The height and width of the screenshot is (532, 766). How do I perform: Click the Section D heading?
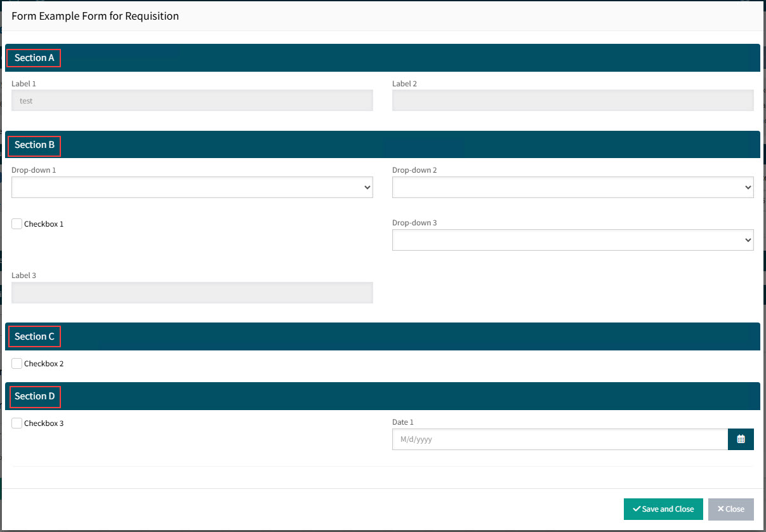pyautogui.click(x=34, y=396)
